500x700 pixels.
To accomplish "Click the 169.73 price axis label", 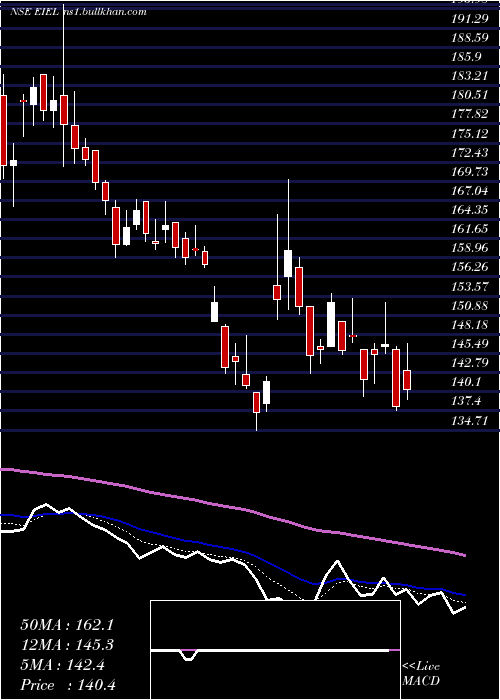I will point(470,172).
